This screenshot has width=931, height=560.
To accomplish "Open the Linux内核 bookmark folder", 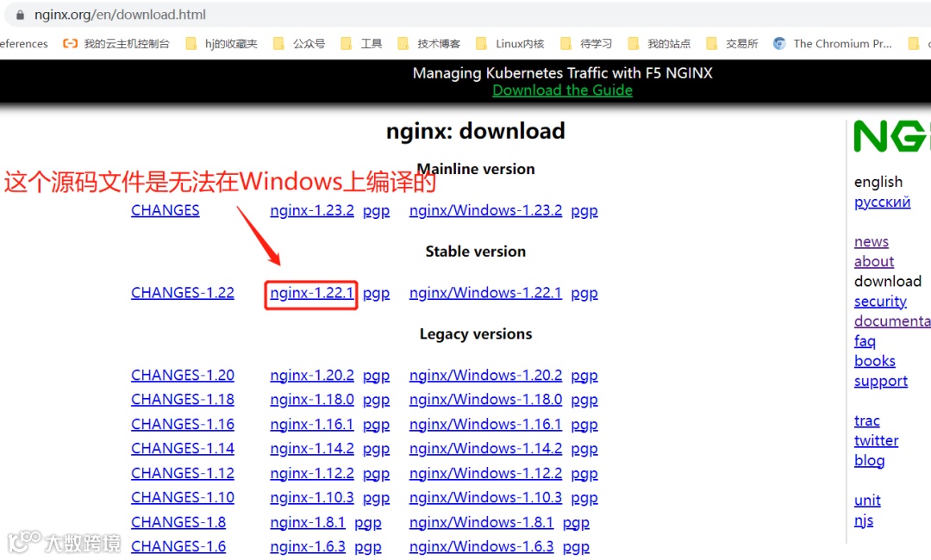I will point(510,43).
